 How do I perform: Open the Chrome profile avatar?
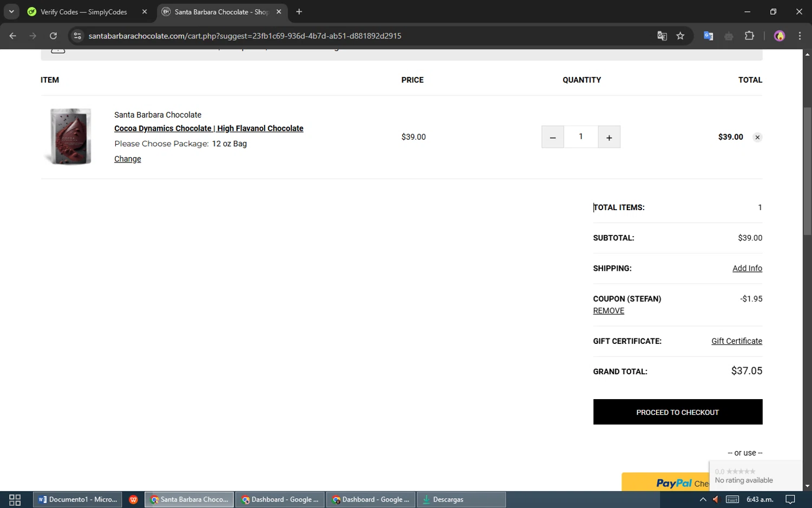click(780, 36)
